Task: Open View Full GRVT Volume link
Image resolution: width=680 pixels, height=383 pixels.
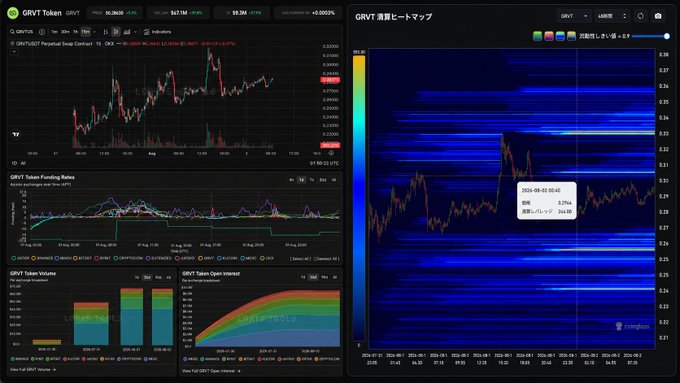Action: click(x=33, y=370)
